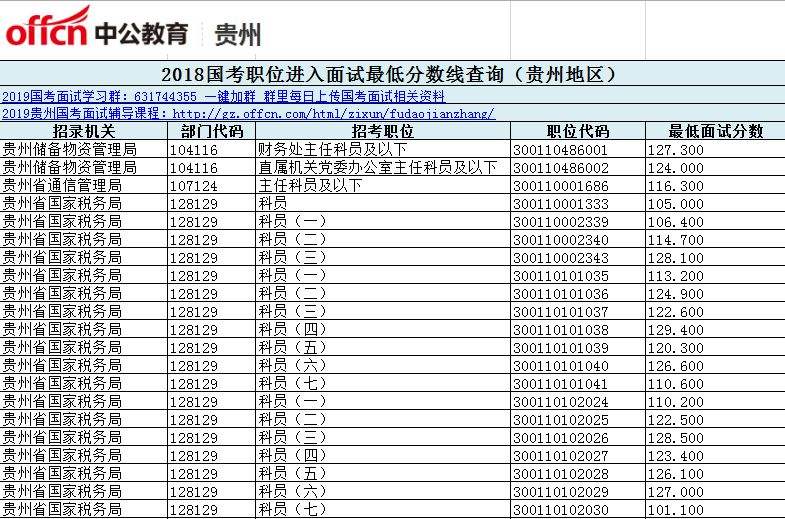The image size is (785, 519).
Task: Select score cell 114.700
Action: (715, 239)
